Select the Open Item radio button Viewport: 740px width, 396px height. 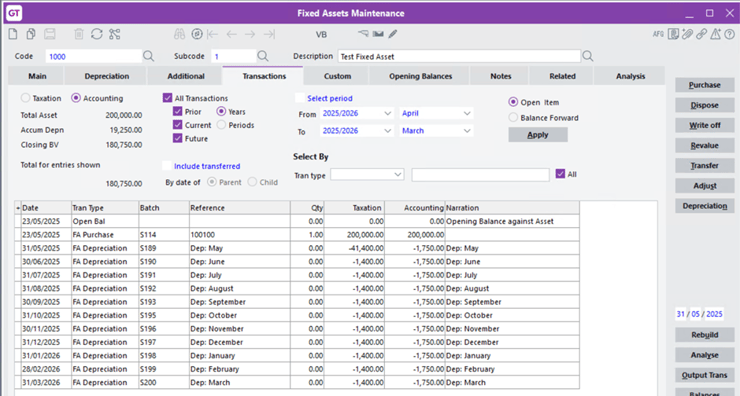pyautogui.click(x=513, y=102)
